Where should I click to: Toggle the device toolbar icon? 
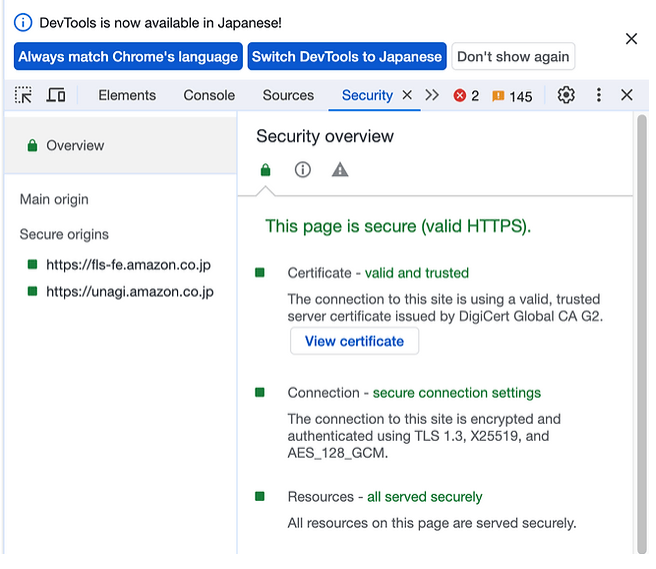click(56, 95)
